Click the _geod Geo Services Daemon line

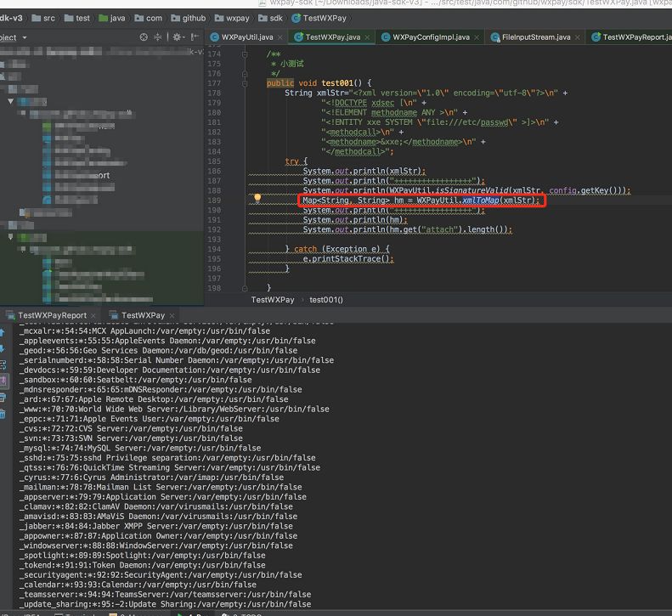tap(159, 351)
